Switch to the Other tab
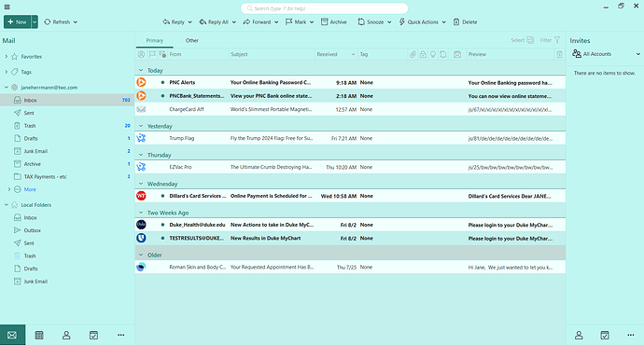 point(192,40)
